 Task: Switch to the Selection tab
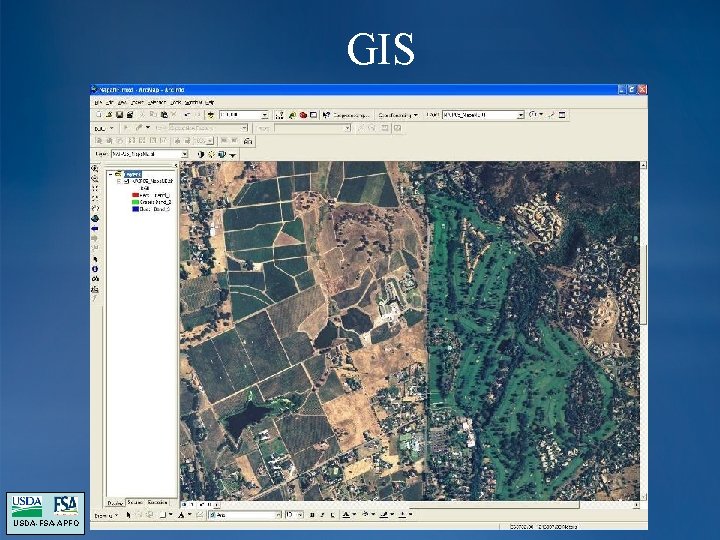pos(158,503)
